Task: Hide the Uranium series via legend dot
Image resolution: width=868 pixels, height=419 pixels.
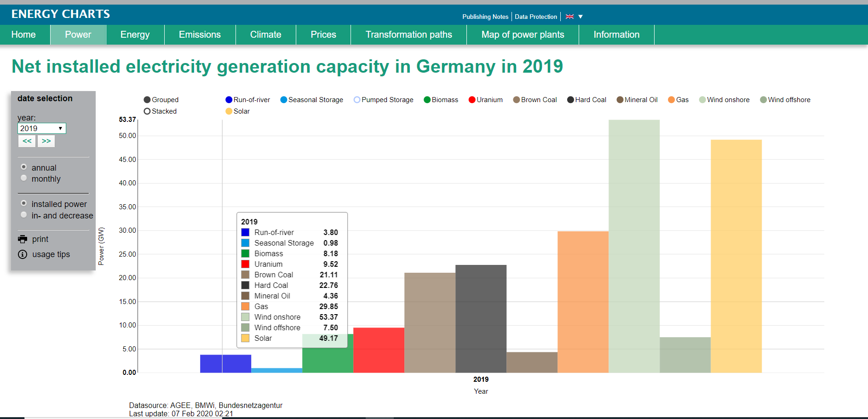Action: tap(472, 100)
